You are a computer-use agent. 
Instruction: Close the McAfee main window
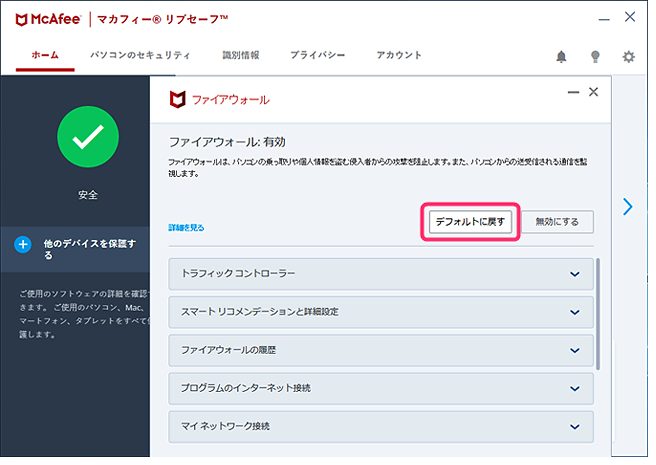click(x=630, y=17)
